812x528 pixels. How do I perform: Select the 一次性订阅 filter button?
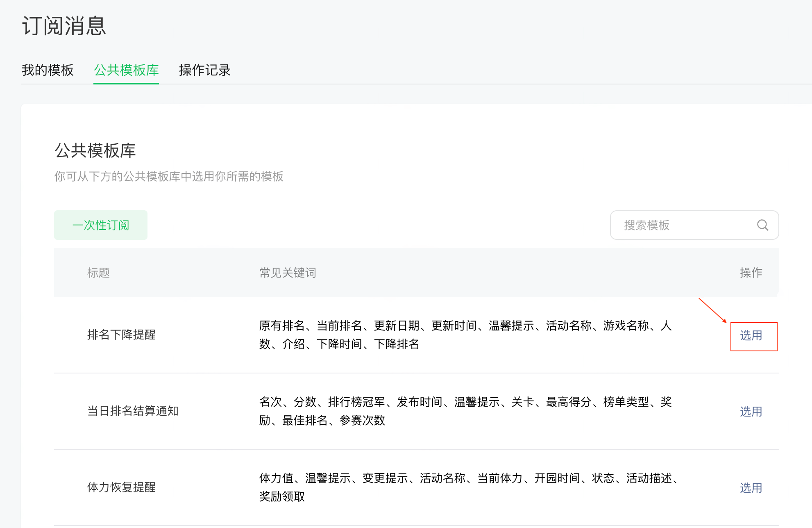pyautogui.click(x=101, y=225)
